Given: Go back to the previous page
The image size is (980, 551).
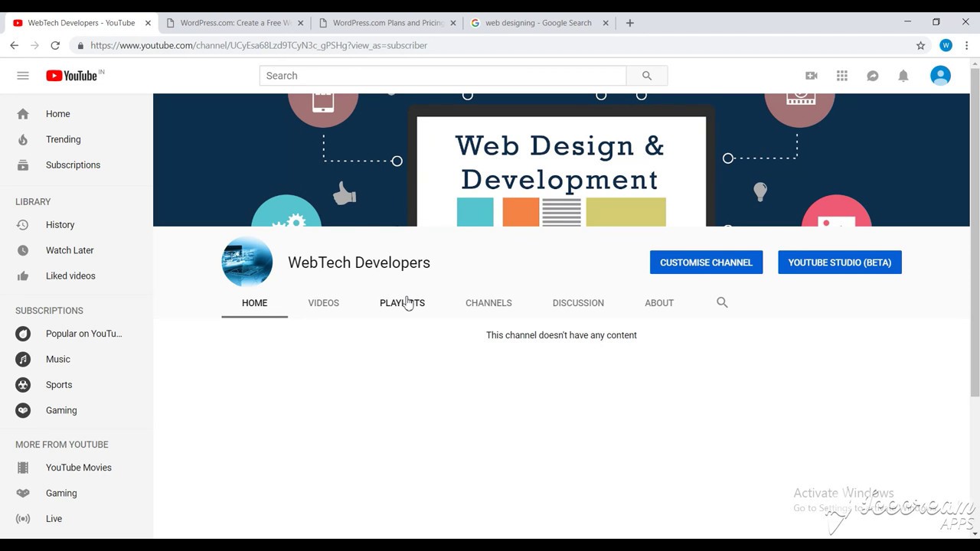Looking at the screenshot, I should (15, 45).
